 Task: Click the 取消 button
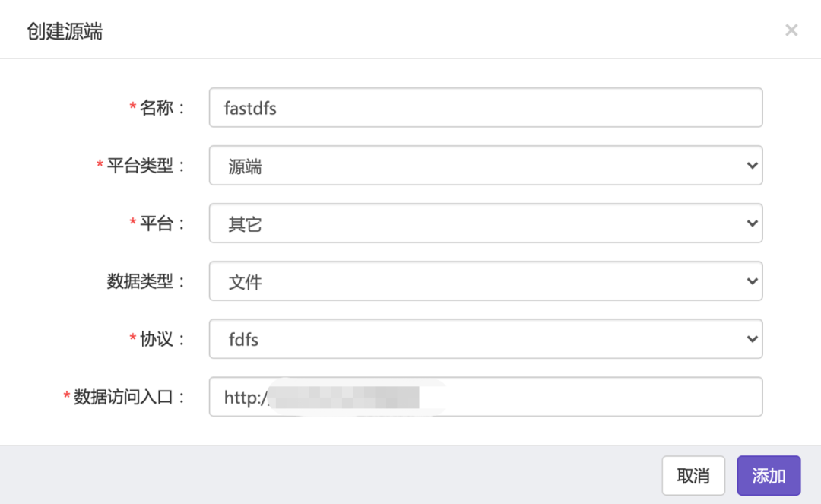(x=693, y=476)
